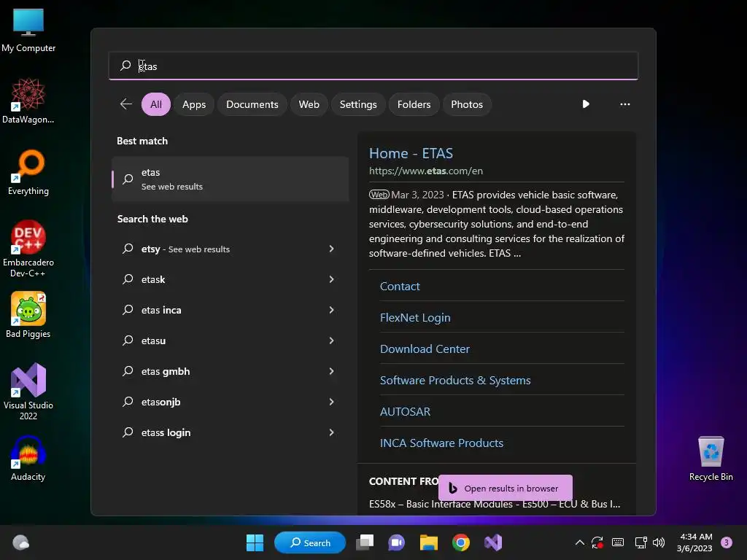Click the network tray icon
Screen dimensions: 747x560
pos(640,542)
